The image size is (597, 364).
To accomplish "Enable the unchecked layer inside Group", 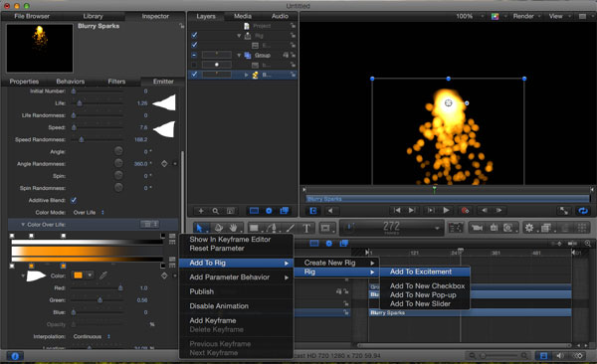I will [x=194, y=65].
